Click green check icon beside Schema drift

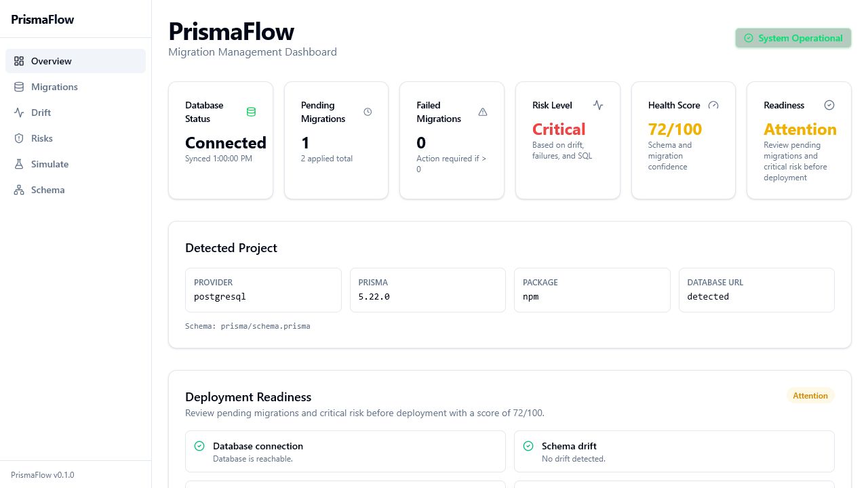coord(528,446)
